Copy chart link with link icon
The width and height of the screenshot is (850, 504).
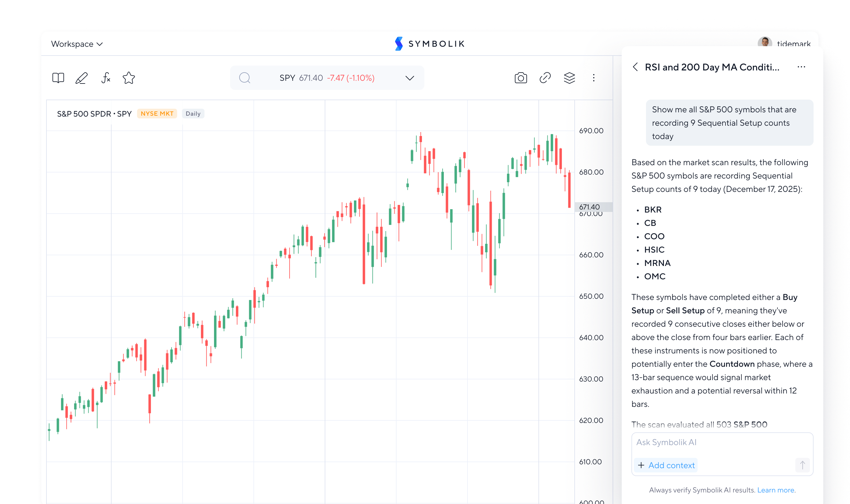pyautogui.click(x=545, y=78)
